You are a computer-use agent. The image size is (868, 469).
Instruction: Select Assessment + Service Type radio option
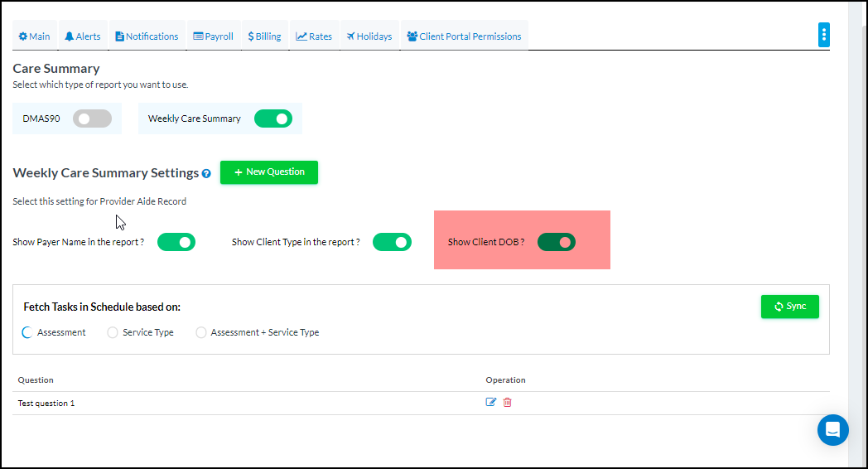[200, 332]
